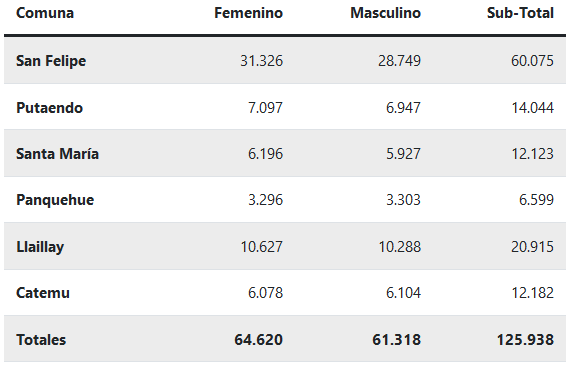Image resolution: width=573 pixels, height=371 pixels.
Task: Click Santa María female value 6.196
Action: coord(266,154)
